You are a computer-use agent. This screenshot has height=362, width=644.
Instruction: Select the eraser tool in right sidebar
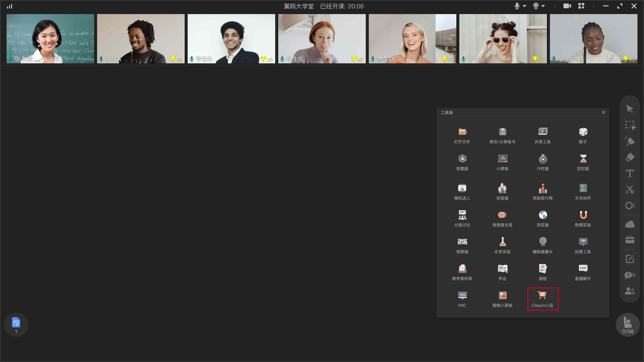(630, 157)
